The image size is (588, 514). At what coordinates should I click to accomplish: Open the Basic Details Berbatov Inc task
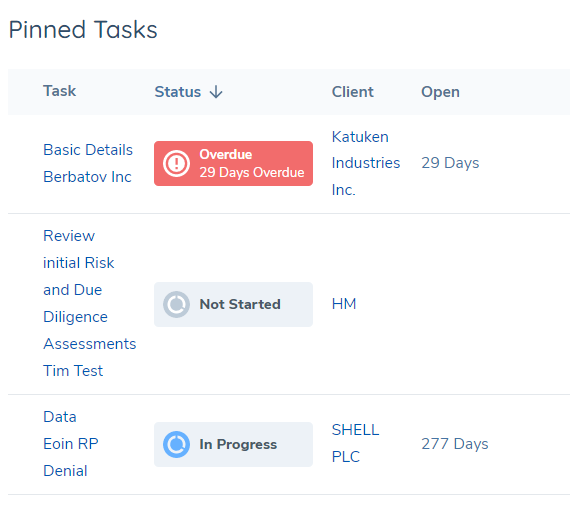88,163
